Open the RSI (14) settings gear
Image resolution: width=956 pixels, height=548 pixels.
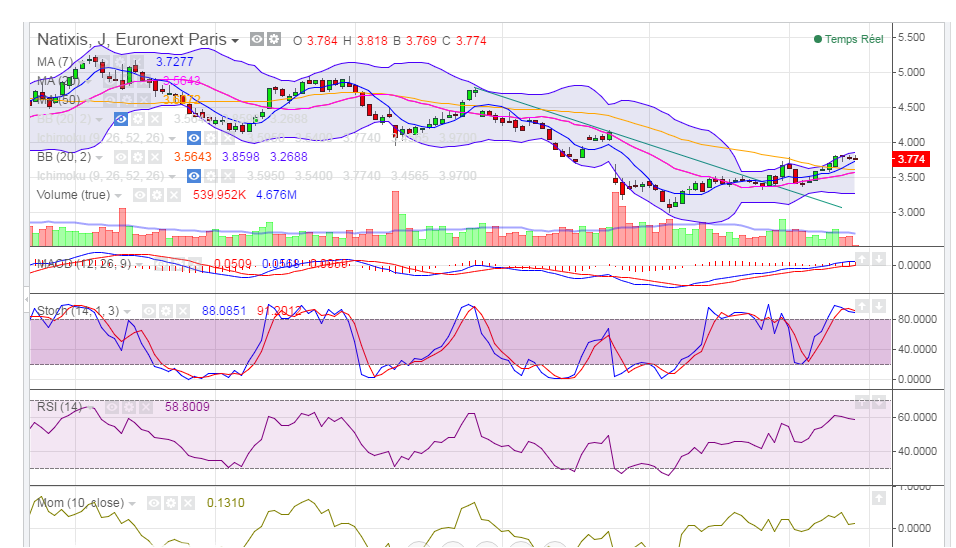(x=129, y=407)
